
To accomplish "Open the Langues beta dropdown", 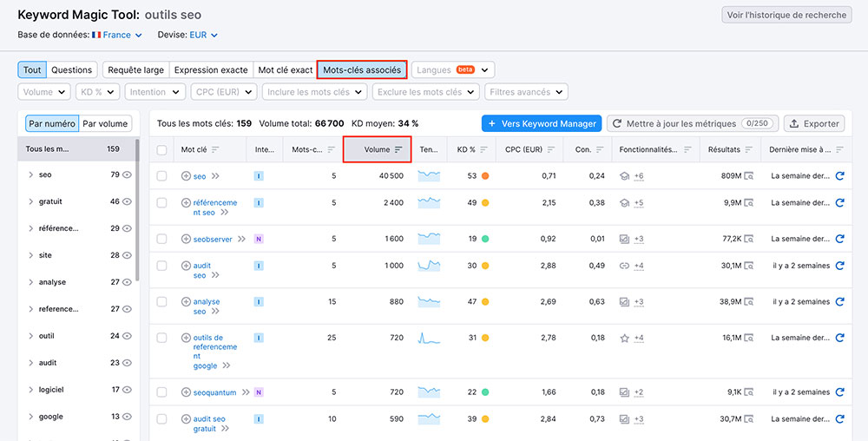I will coord(453,69).
